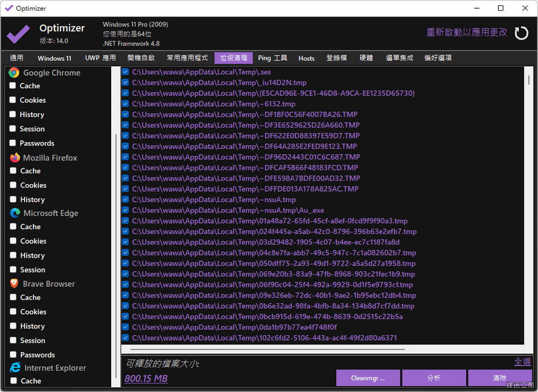Click the Microsoft Edge logo icon
The width and height of the screenshot is (538, 392).
[x=15, y=213]
